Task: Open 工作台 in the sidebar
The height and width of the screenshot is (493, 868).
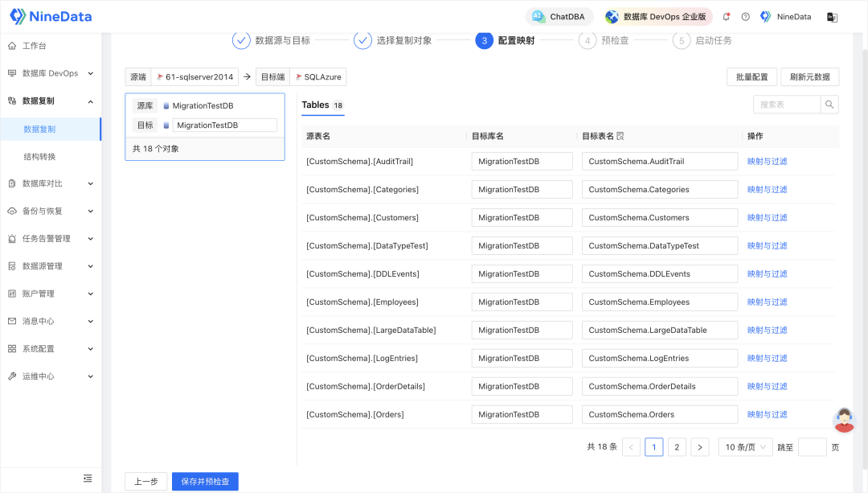Action: (x=35, y=46)
